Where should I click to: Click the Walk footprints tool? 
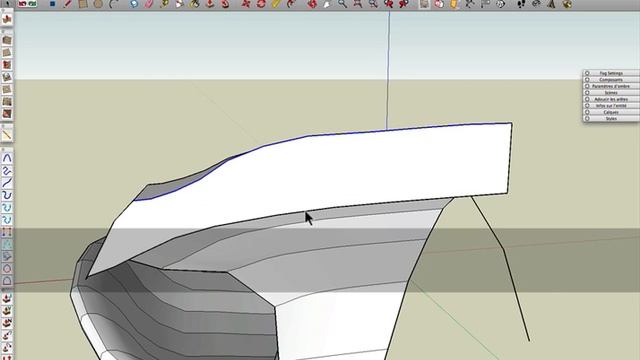point(521,4)
